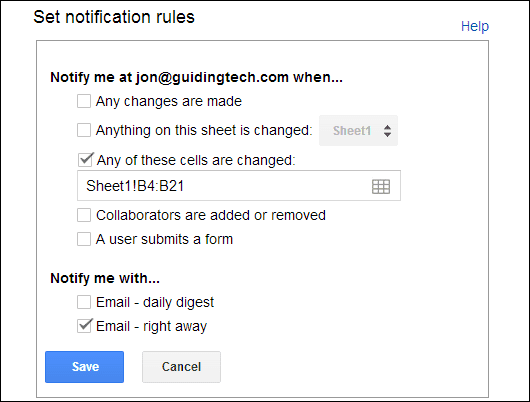Click 'Email - daily digest' label text
Viewport: 530px width, 402px height.
click(x=155, y=303)
